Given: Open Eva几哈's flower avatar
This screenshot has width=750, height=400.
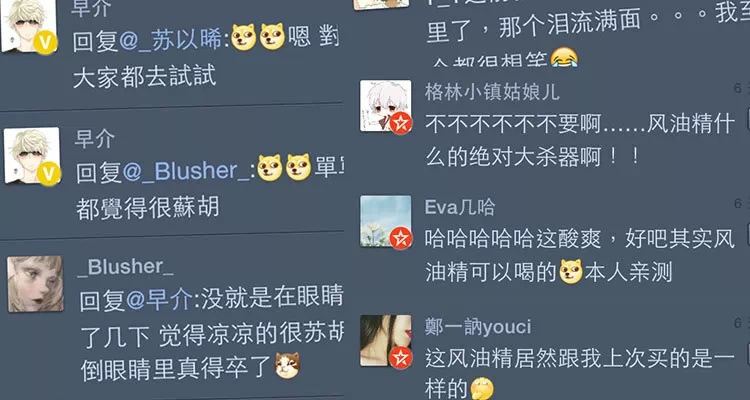Looking at the screenshot, I should 386,221.
